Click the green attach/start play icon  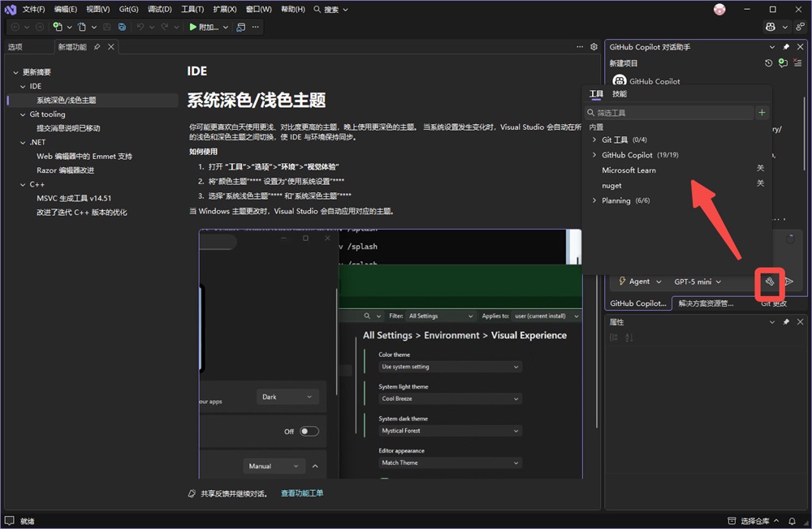[192, 27]
